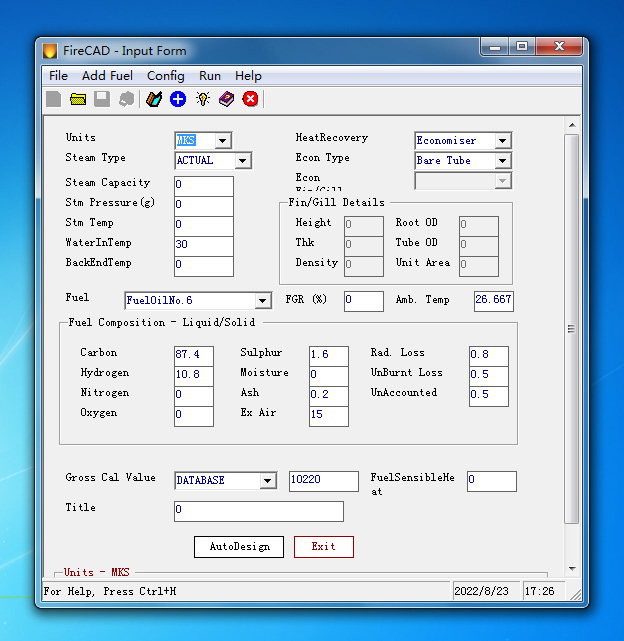Click the FGR (%) input field
The image size is (624, 641).
pyautogui.click(x=364, y=301)
